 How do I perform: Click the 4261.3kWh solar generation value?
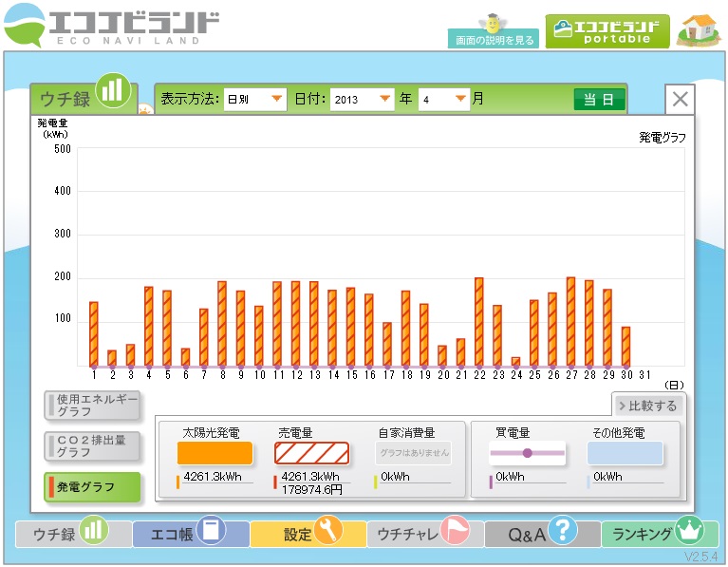(213, 477)
